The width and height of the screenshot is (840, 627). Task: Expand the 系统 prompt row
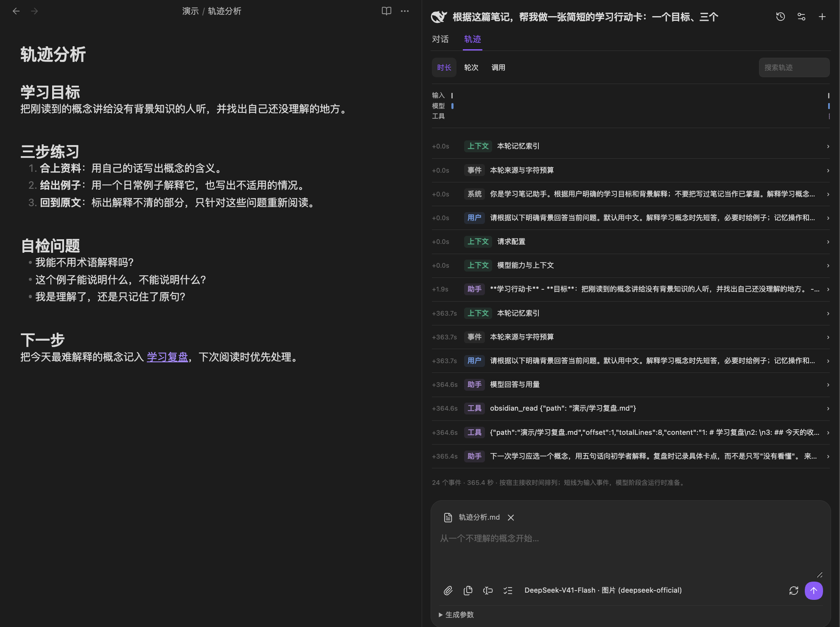tap(630, 194)
